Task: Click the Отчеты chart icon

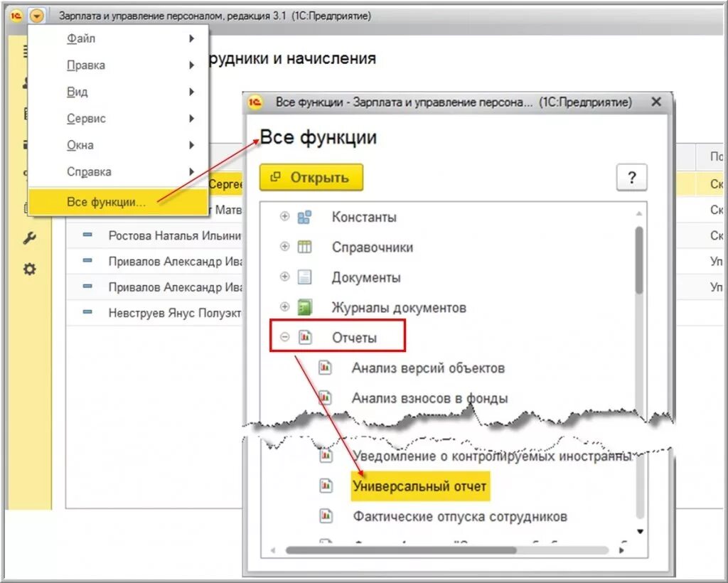Action: point(304,338)
